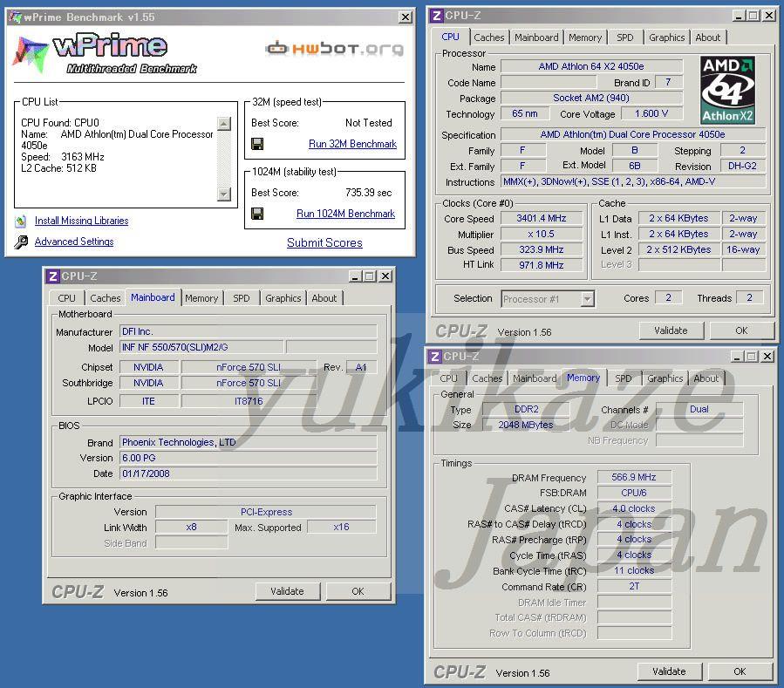Run the 1024M benchmark
Viewport: 784px width, 688px height.
pyautogui.click(x=345, y=214)
